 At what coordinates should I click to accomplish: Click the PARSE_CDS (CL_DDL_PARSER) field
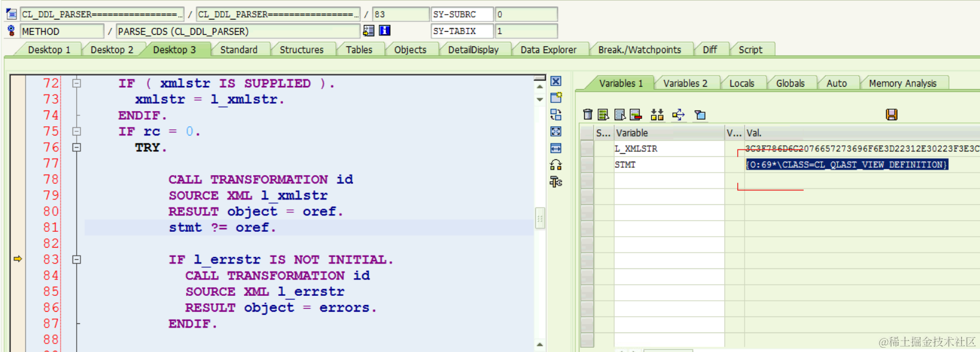coord(238,31)
